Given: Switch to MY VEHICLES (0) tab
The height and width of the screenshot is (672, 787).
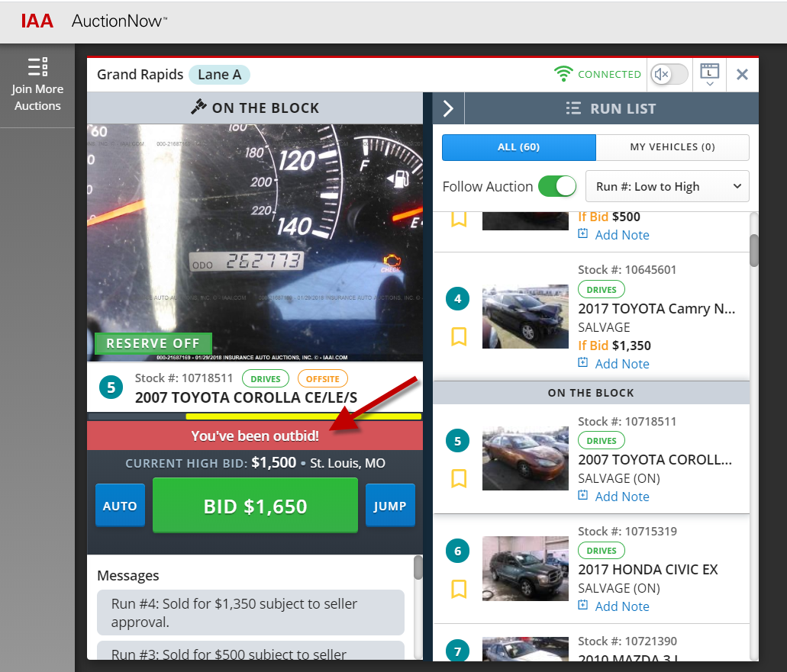Looking at the screenshot, I should [x=672, y=147].
